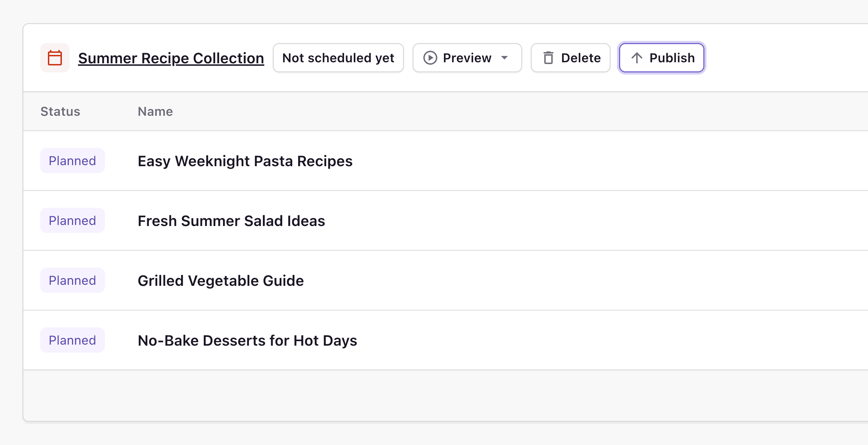Publish the Summer Recipe Collection
This screenshot has height=445, width=868.
(x=661, y=58)
